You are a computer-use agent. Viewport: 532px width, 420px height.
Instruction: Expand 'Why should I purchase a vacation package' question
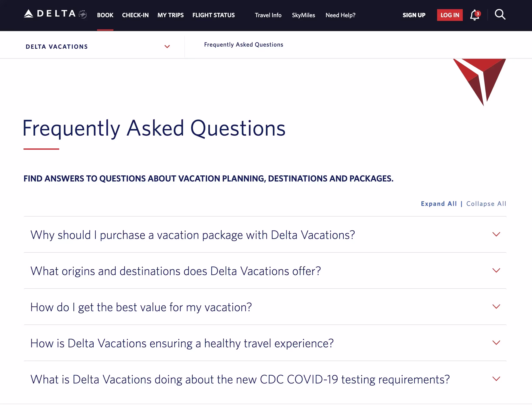(496, 234)
